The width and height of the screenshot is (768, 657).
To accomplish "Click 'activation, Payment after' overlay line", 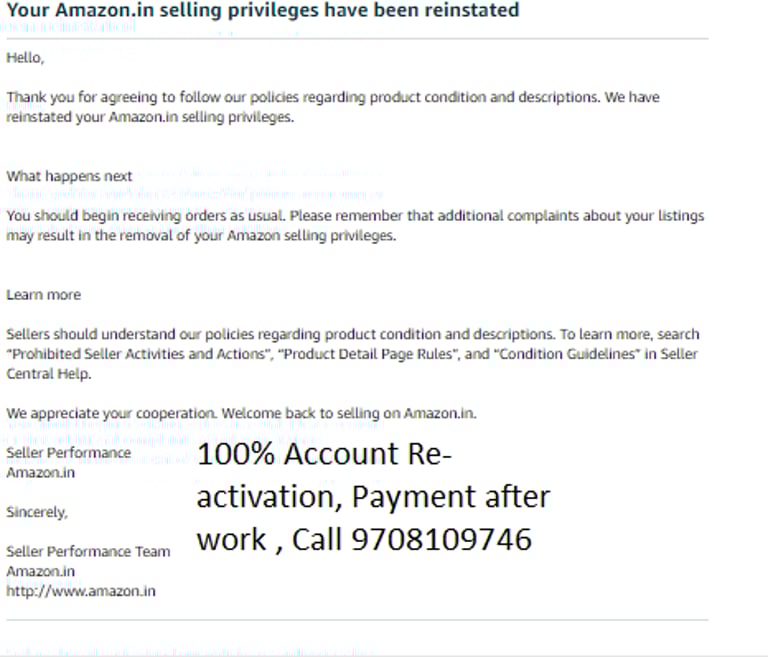I will [x=373, y=497].
